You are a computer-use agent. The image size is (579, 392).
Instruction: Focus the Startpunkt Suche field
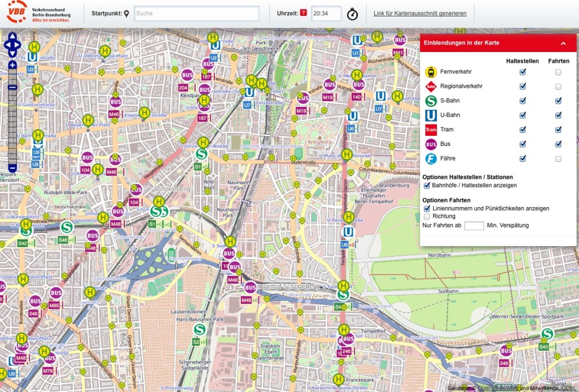pos(196,14)
